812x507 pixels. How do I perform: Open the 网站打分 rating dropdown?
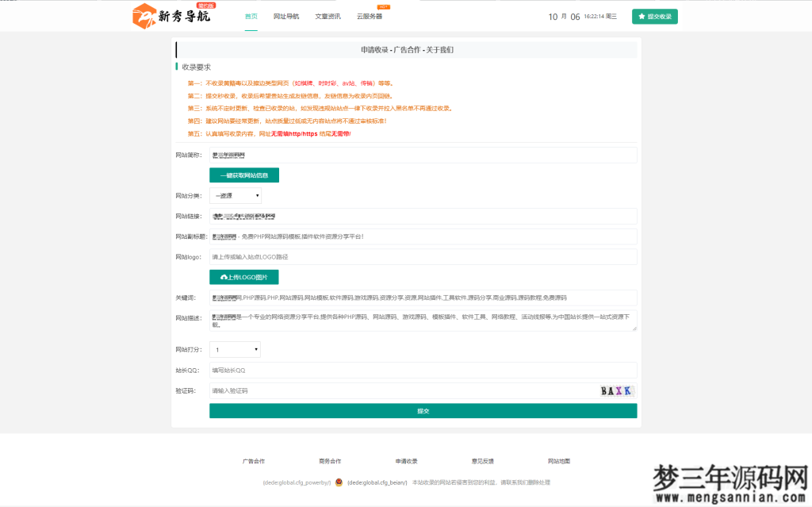[x=235, y=348]
